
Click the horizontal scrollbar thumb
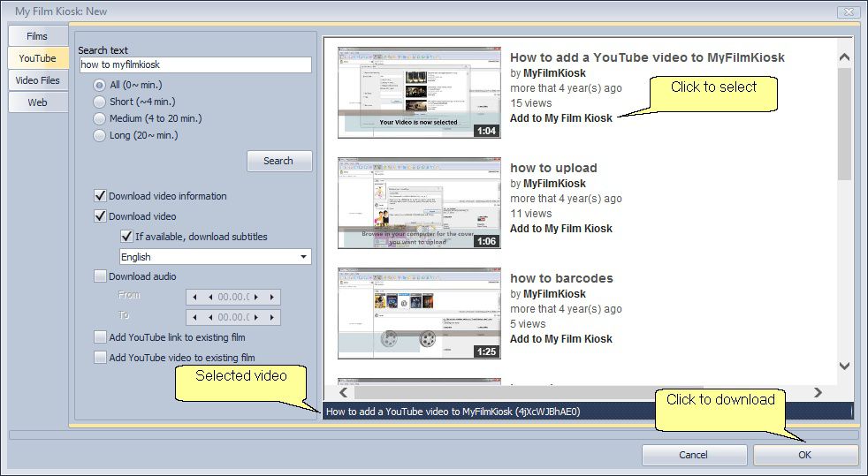529,392
